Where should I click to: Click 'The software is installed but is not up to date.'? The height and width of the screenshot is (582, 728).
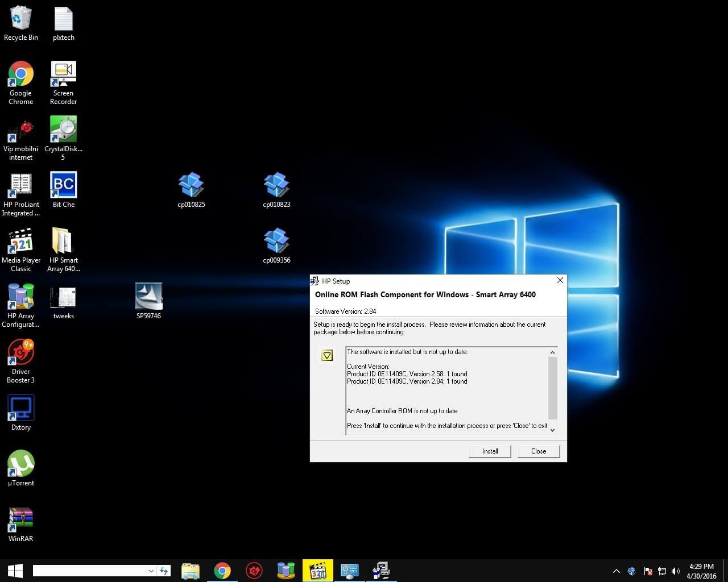pos(407,352)
